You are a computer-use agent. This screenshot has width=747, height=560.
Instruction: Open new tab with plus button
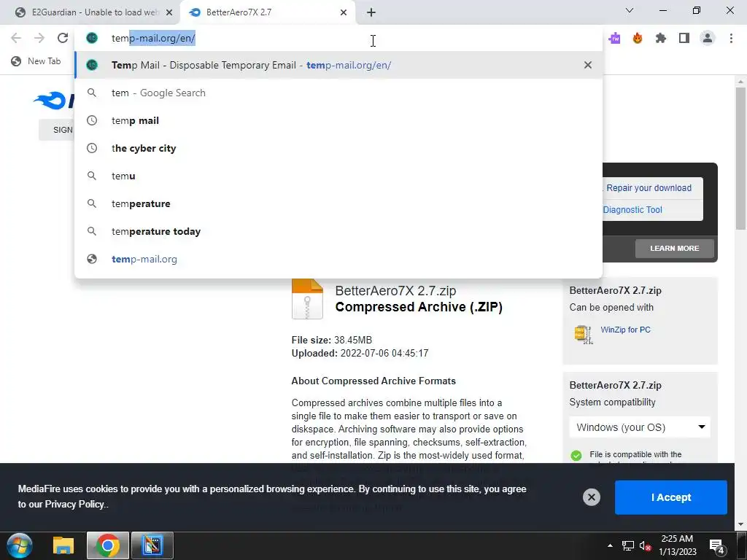[x=371, y=12]
